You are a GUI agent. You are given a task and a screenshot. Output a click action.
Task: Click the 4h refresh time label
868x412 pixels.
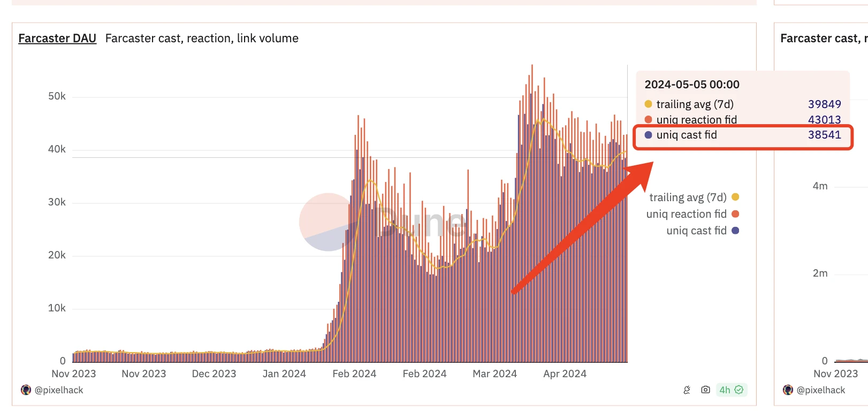tap(725, 390)
